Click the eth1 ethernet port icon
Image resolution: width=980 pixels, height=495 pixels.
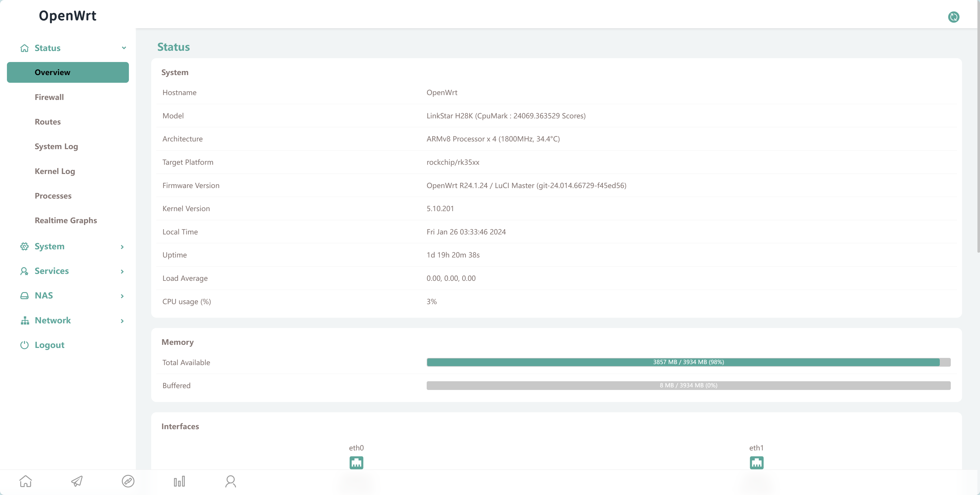coord(756,463)
